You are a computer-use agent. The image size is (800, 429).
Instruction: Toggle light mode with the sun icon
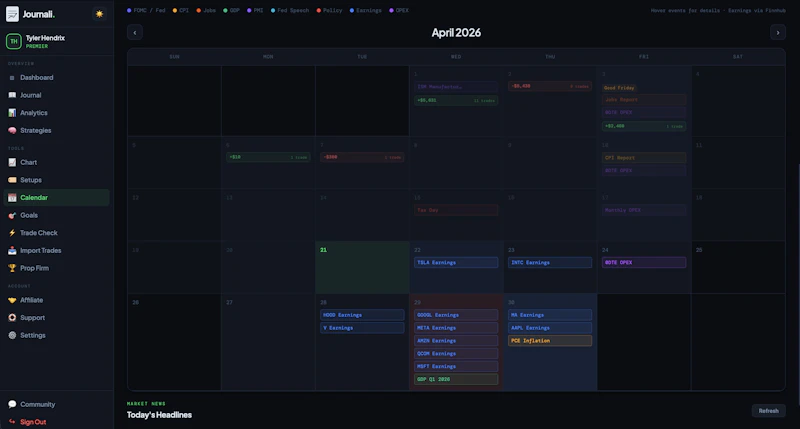click(99, 14)
